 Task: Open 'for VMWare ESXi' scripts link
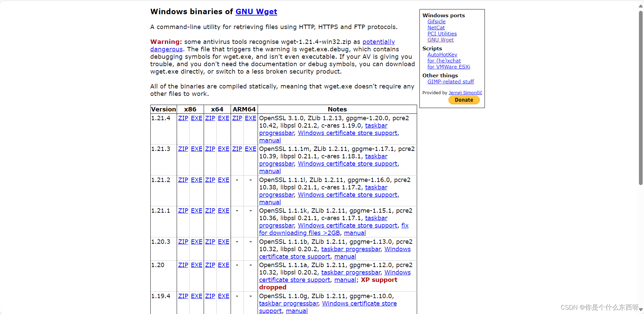point(449,67)
